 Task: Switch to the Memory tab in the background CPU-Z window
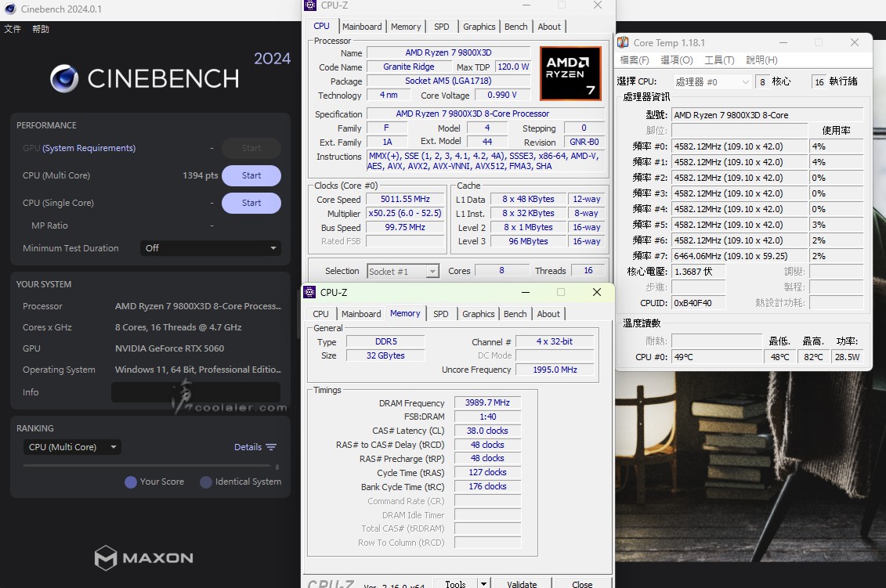tap(406, 27)
